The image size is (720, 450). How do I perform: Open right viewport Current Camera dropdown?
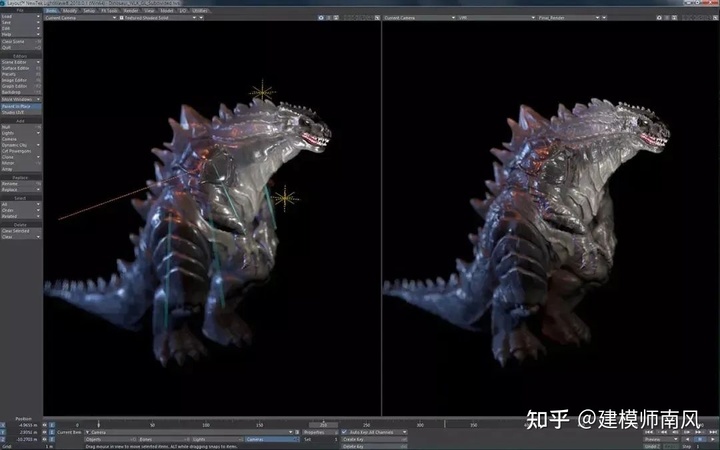tap(420, 18)
